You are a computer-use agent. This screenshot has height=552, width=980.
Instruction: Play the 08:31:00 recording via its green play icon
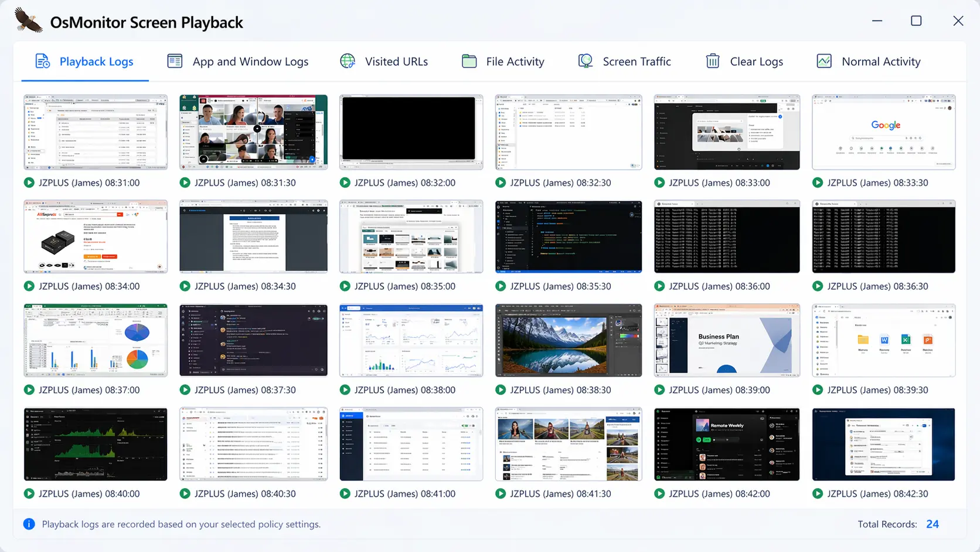click(x=29, y=182)
